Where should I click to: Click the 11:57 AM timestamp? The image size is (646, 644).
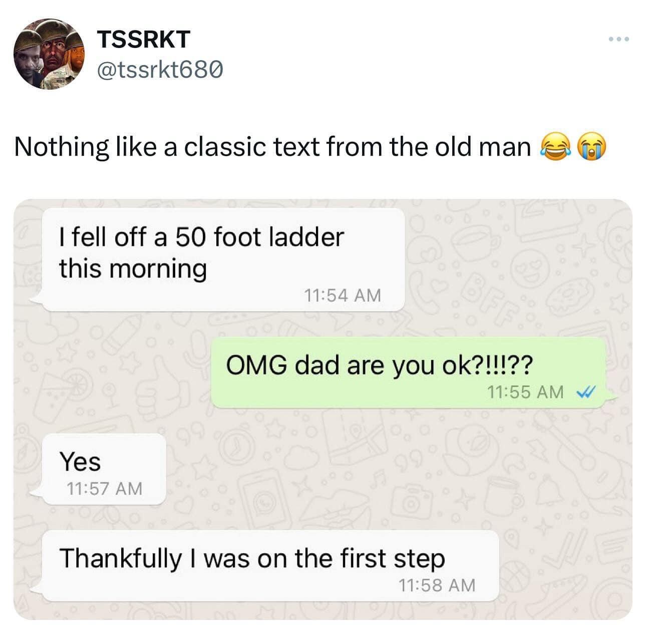104,488
